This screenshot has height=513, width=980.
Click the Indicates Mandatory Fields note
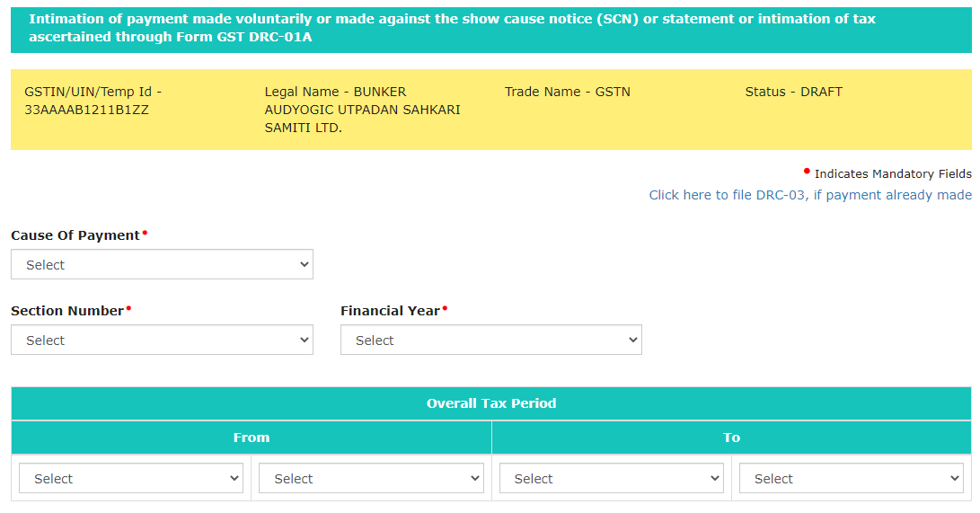892,174
